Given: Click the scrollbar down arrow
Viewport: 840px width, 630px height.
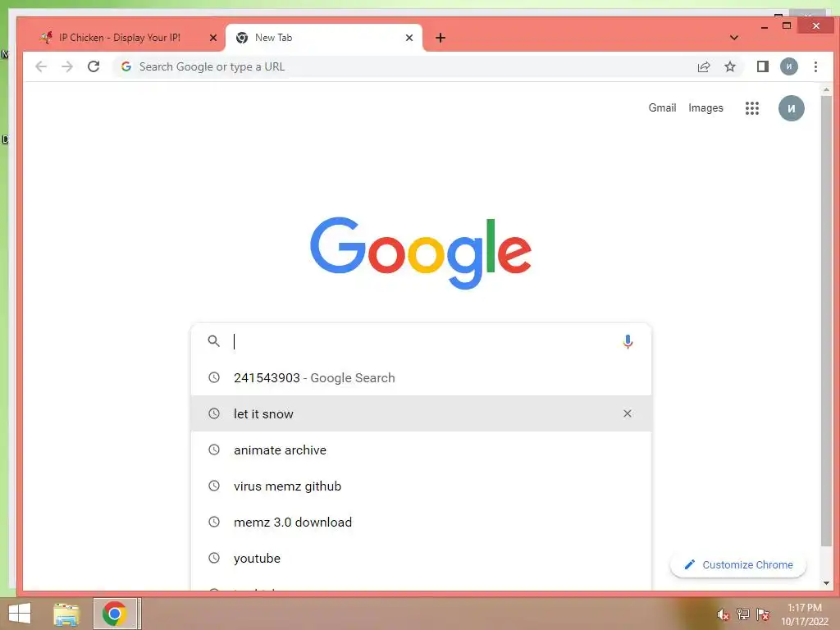Looking at the screenshot, I should [826, 583].
